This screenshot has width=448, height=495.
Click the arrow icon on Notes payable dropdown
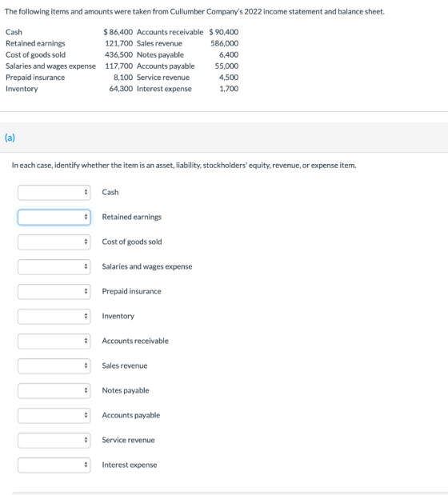click(86, 390)
